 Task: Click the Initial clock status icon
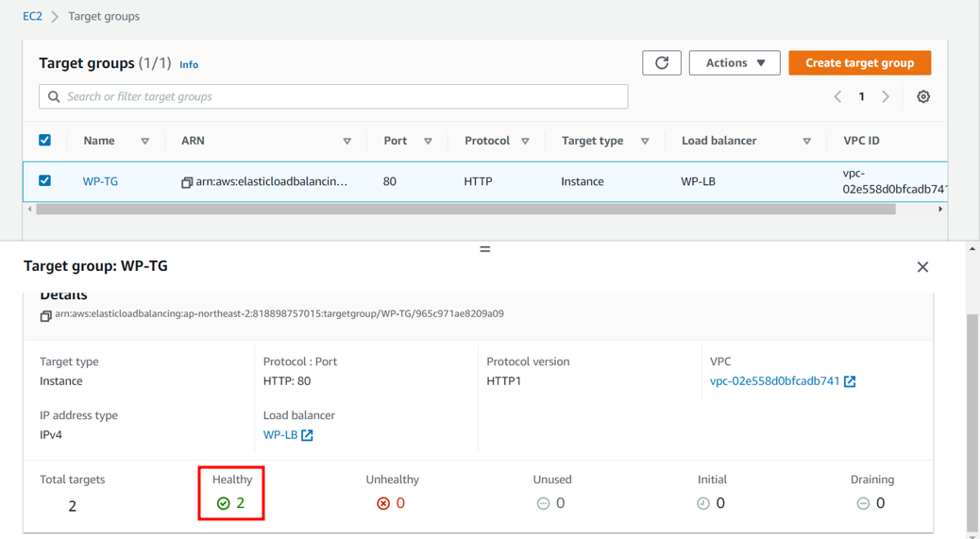703,503
